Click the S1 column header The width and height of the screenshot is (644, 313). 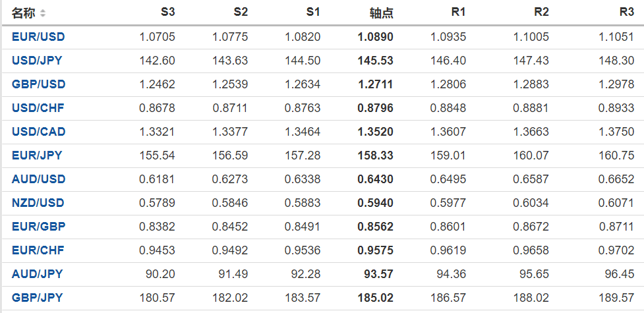click(313, 13)
